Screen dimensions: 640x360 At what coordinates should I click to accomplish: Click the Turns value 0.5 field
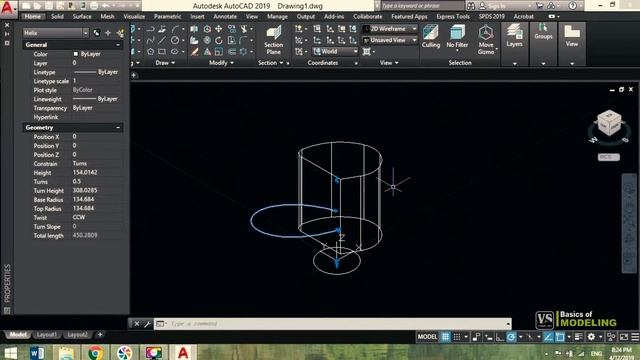pyautogui.click(x=97, y=182)
